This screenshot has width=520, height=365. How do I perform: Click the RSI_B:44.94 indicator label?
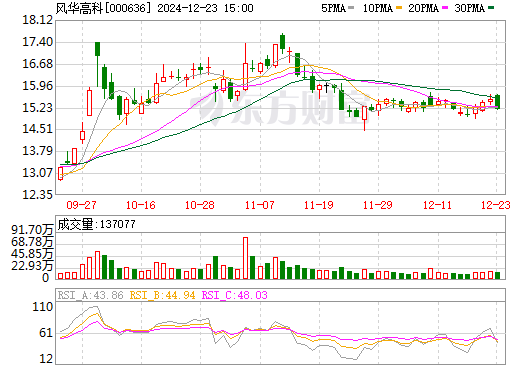162,295
